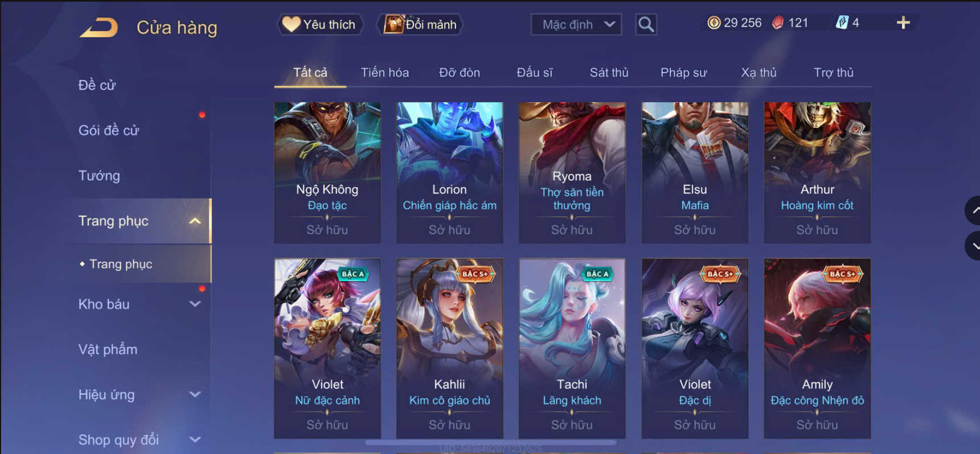This screenshot has height=454, width=980.
Task: Click the back arrow beside Cửa hàng
Action: (x=99, y=27)
